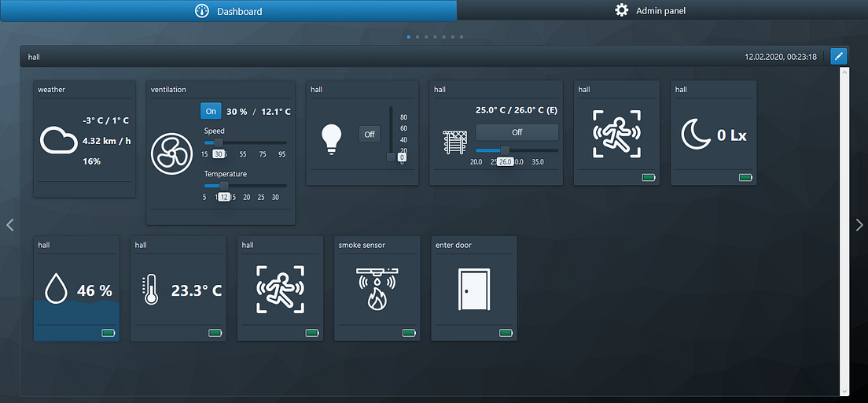Click the weather card title

pyautogui.click(x=51, y=89)
